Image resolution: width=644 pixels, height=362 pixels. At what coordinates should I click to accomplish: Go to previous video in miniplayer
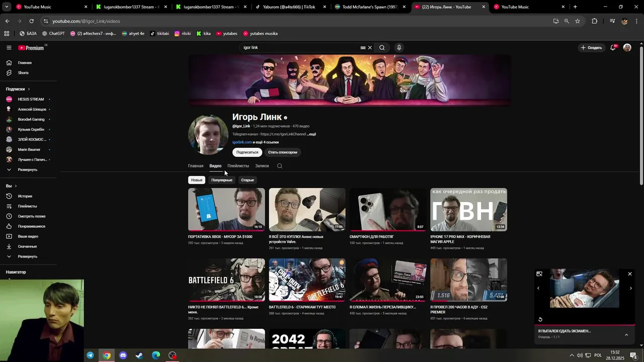pyautogui.click(x=538, y=288)
